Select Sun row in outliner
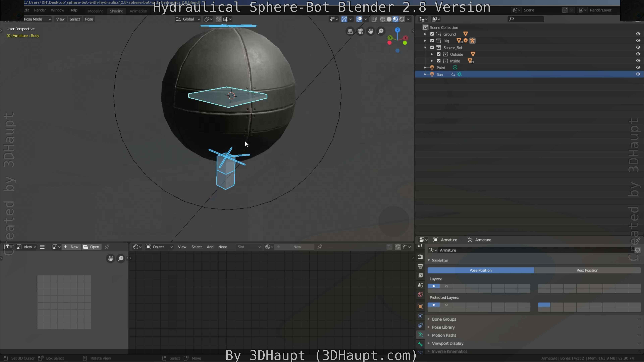The width and height of the screenshot is (644, 362). [529, 74]
